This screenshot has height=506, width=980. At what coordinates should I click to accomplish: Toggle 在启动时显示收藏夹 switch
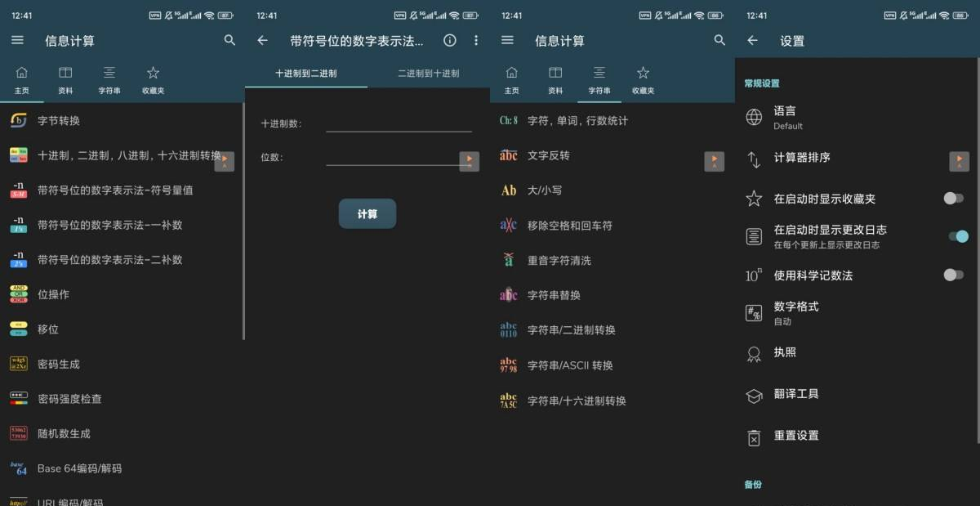953,198
